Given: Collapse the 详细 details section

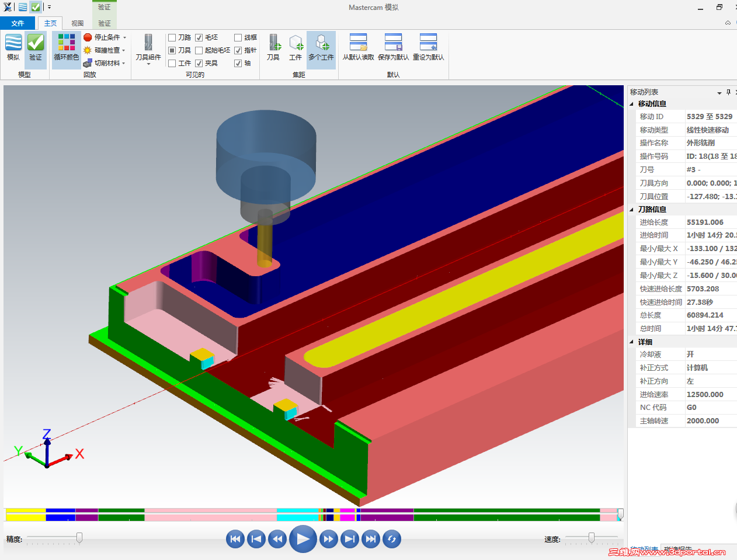Looking at the screenshot, I should click(631, 342).
